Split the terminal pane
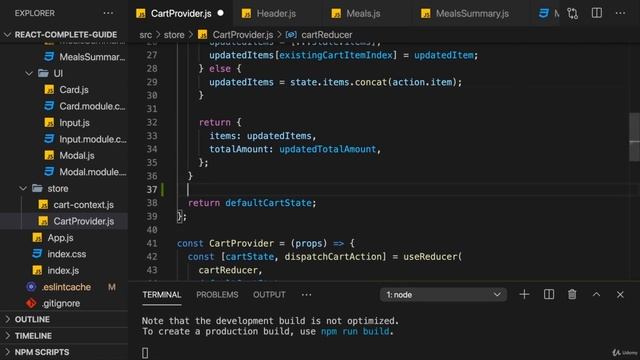This screenshot has height=360, width=640. click(549, 294)
